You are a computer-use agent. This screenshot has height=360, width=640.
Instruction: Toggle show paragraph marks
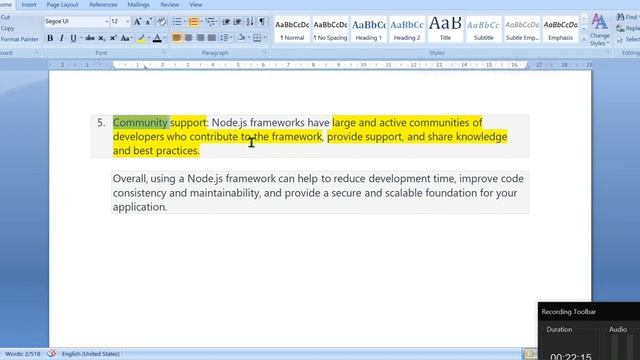click(x=262, y=22)
